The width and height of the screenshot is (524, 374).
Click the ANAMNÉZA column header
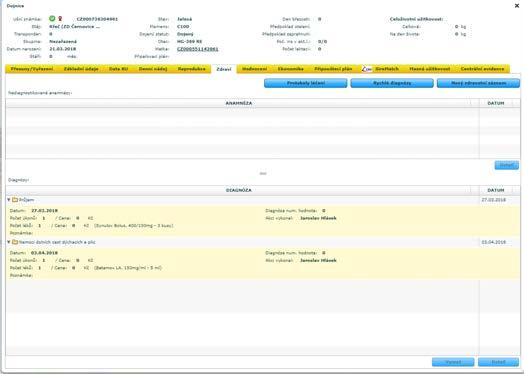click(239, 103)
